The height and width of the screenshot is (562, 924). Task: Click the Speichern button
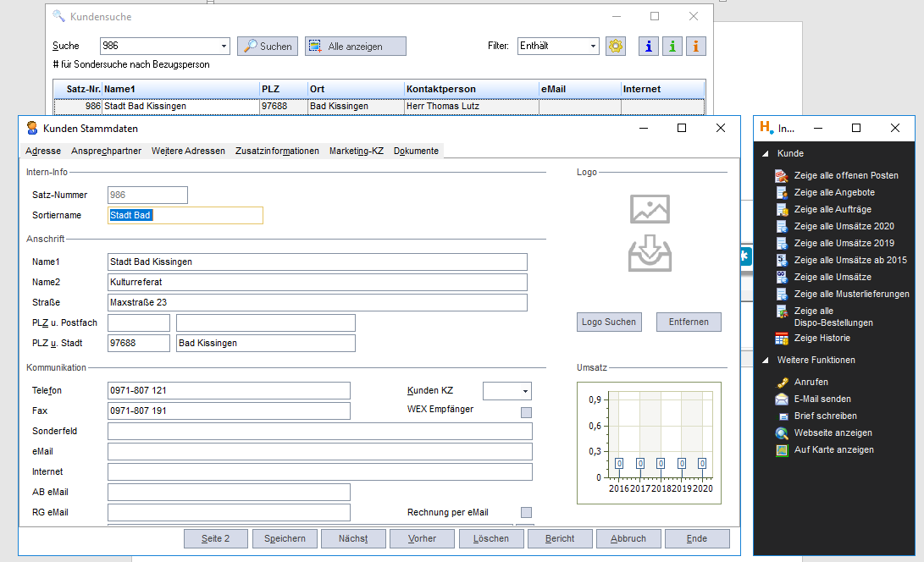(285, 538)
